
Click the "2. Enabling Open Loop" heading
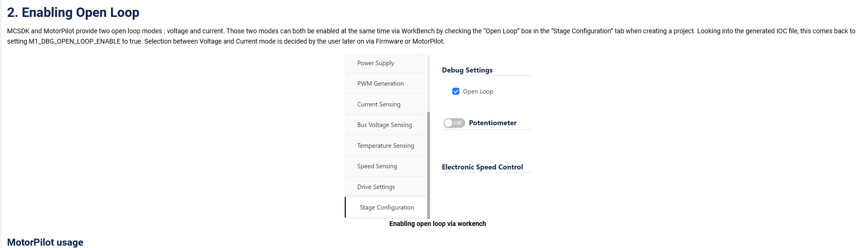click(x=73, y=13)
